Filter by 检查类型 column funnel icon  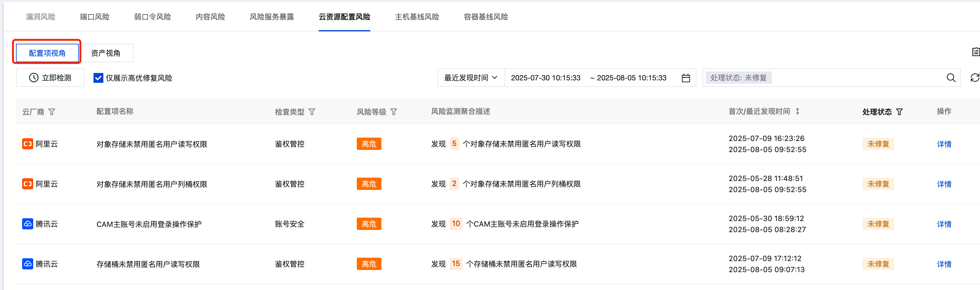pyautogui.click(x=312, y=112)
